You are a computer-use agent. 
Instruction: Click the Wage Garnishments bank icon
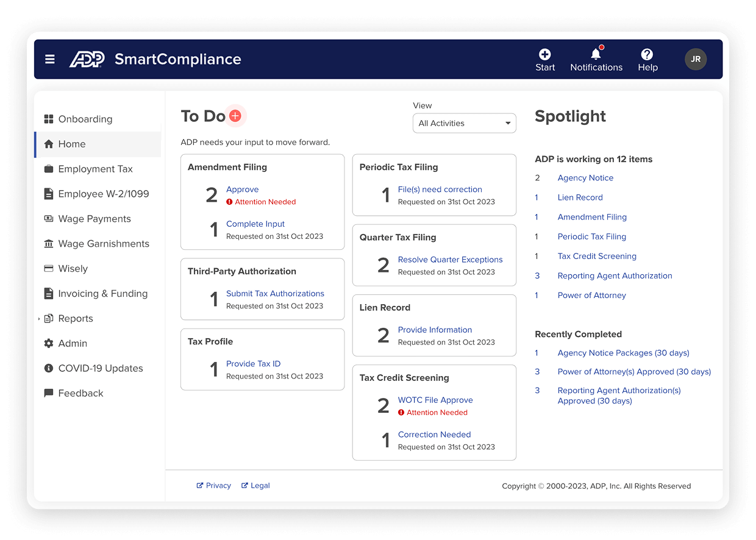point(49,244)
